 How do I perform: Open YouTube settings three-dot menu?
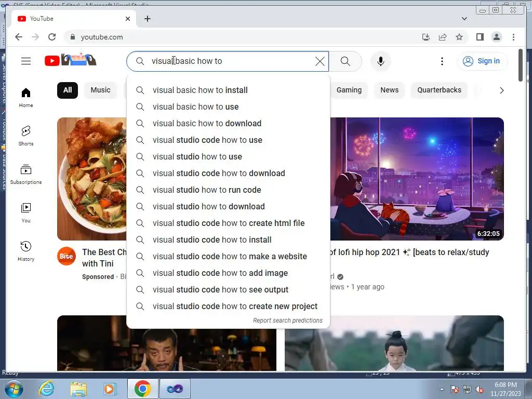point(442,61)
